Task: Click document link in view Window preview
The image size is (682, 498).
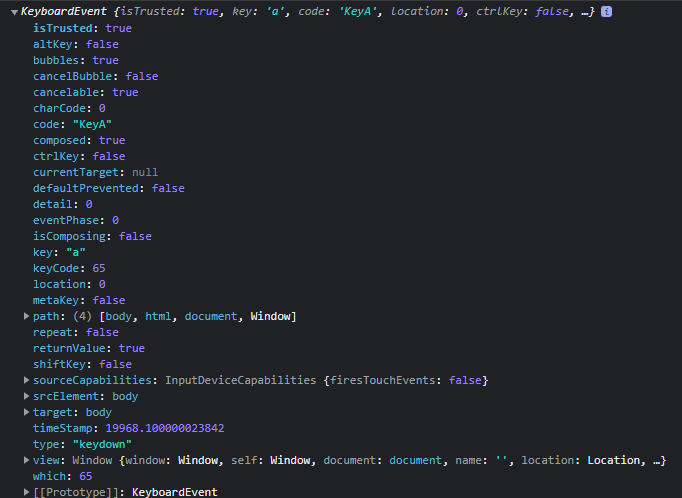Action: click(x=415, y=460)
